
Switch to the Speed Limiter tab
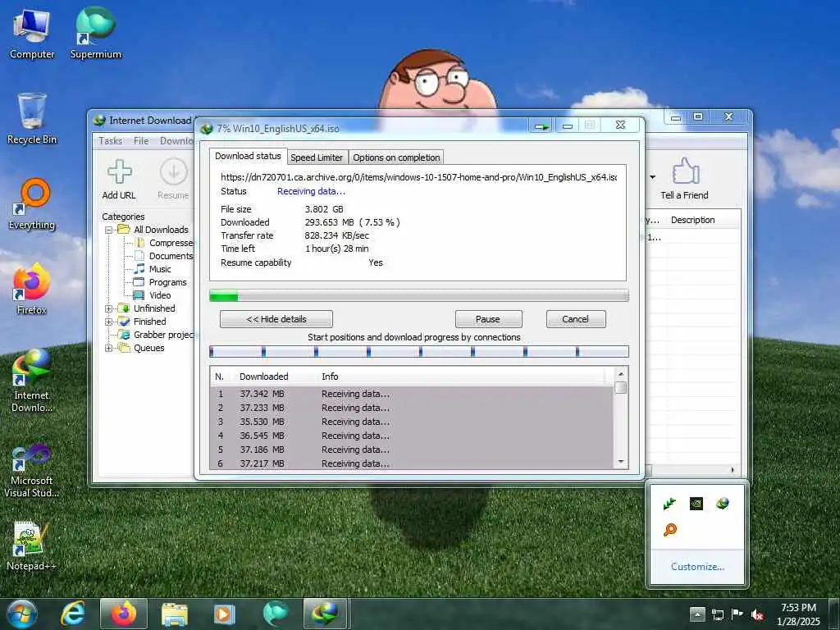coord(317,157)
